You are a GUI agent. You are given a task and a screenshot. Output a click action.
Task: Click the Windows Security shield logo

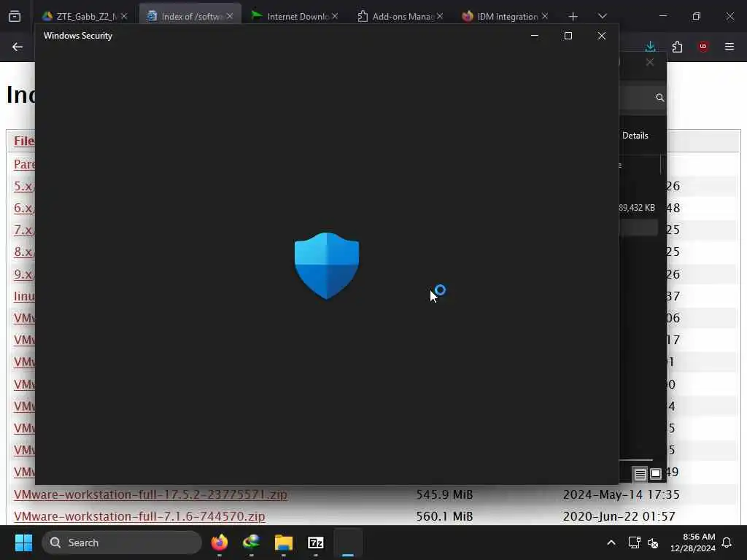(x=327, y=265)
